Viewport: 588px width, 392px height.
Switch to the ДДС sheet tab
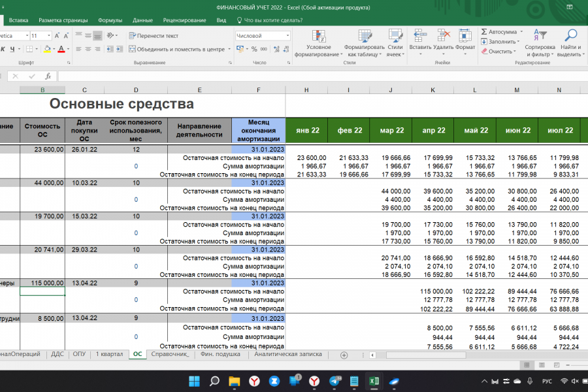click(x=57, y=354)
